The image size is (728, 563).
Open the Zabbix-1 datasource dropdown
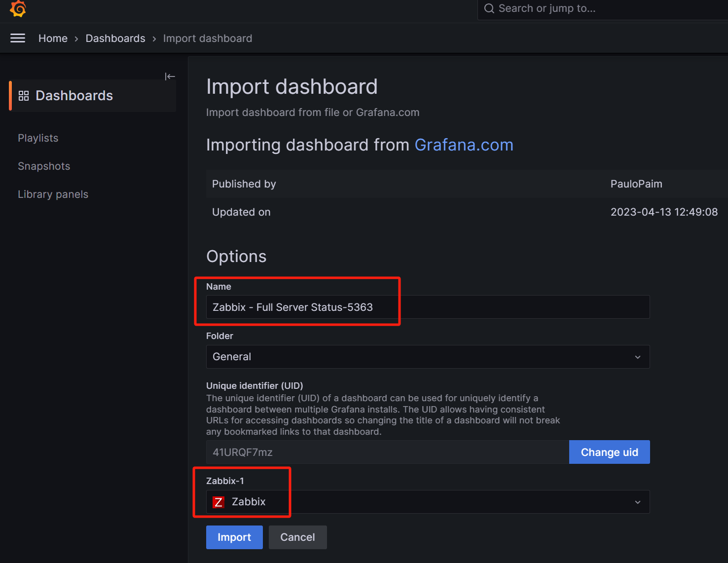428,502
